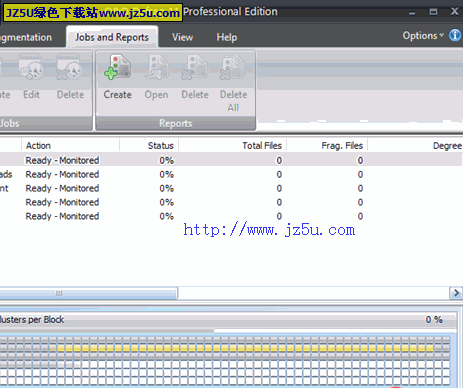
Task: Close the application window
Action: (455, 12)
